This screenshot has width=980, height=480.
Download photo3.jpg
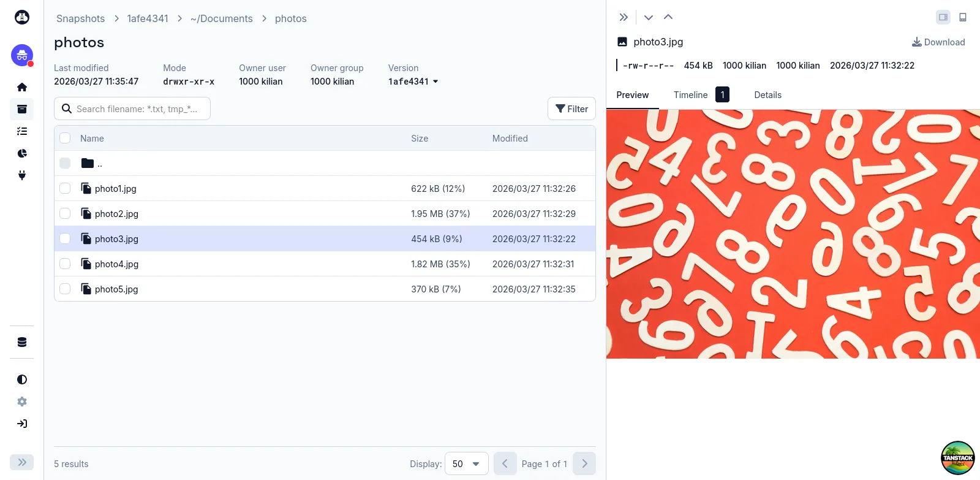[938, 42]
